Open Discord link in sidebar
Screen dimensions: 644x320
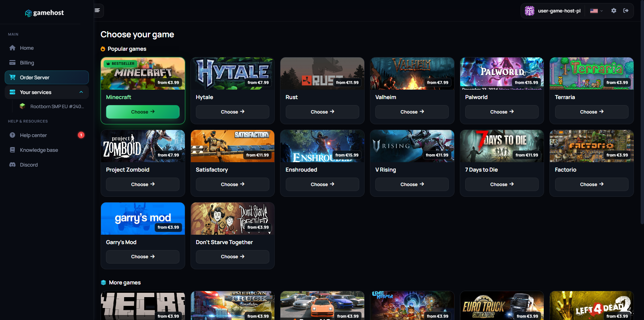pos(47,165)
